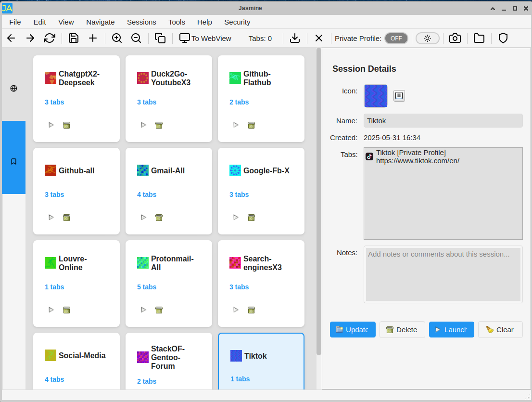Click into the Notes text area
This screenshot has height=402, width=532.
point(443,274)
